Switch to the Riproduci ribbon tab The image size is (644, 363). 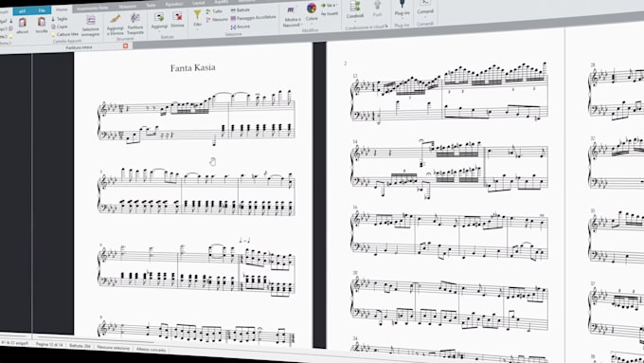tap(174, 4)
